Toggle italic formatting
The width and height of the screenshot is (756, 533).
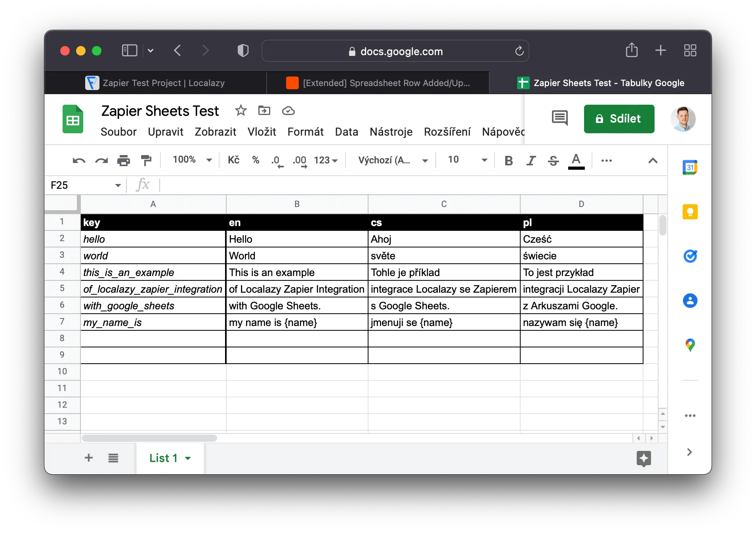(531, 161)
